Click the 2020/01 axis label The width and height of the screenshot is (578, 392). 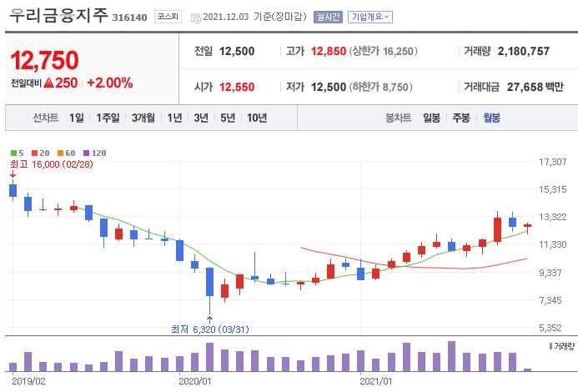pyautogui.click(x=195, y=381)
